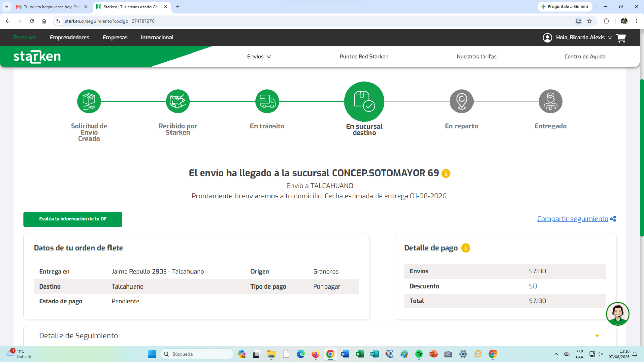Go to browser home page
644x362 pixels.
pos(44,21)
